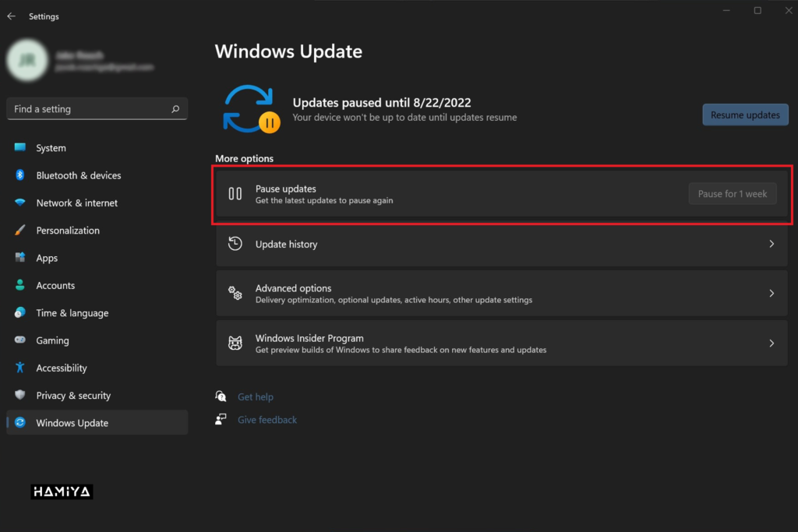Click "Your device won't be up to date" text

coord(404,118)
